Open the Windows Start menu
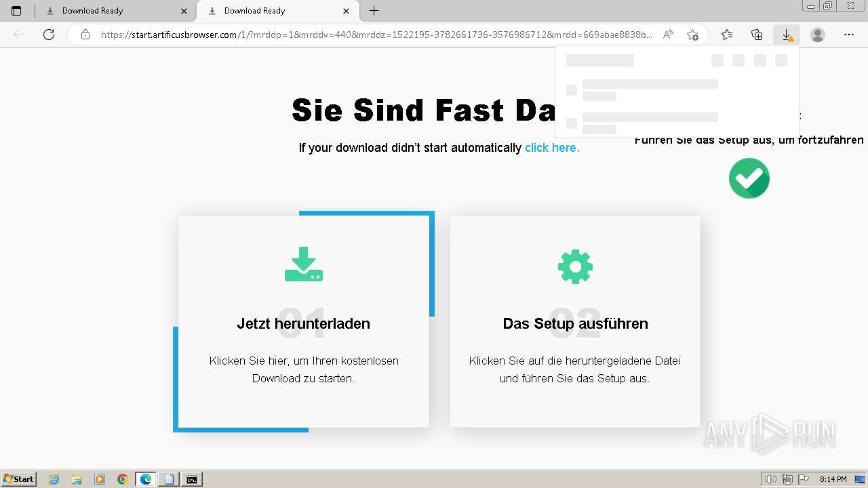 (18, 479)
